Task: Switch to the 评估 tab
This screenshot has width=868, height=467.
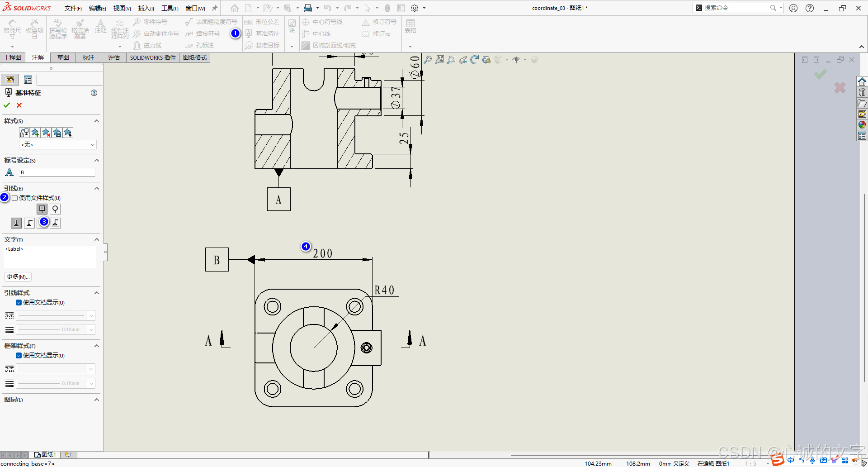Action: pyautogui.click(x=114, y=57)
